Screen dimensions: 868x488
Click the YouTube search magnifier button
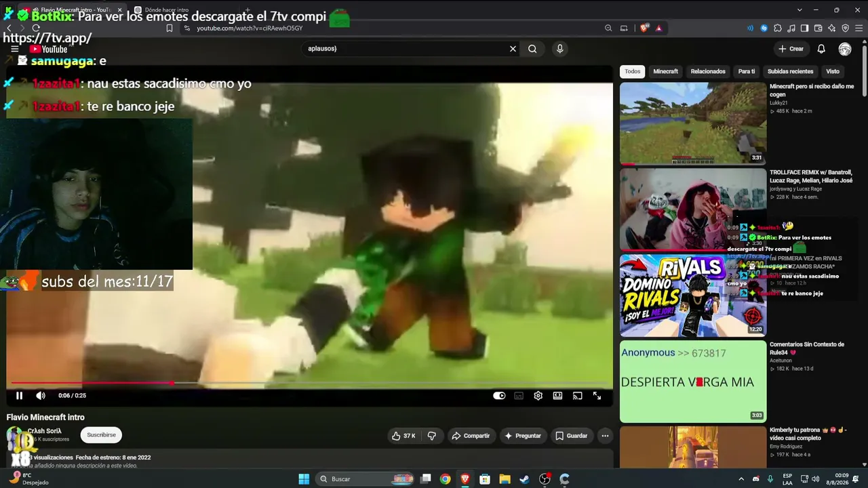532,49
